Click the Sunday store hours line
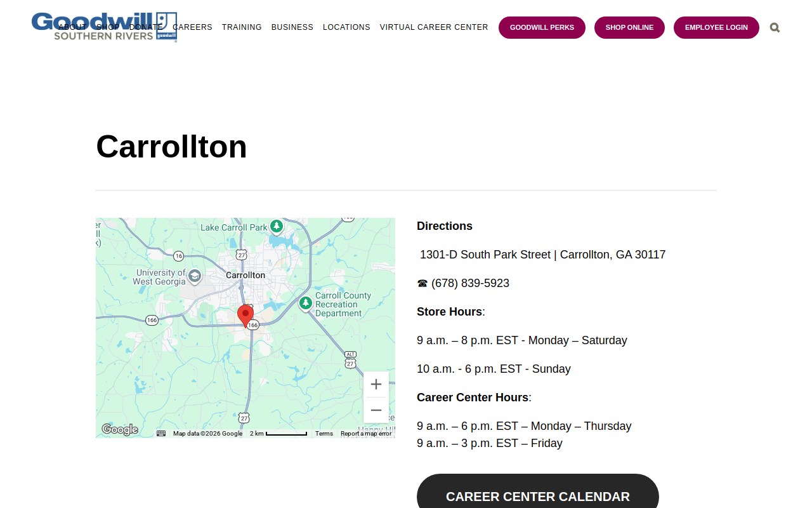Image resolution: width=812 pixels, height=508 pixels. click(x=494, y=369)
